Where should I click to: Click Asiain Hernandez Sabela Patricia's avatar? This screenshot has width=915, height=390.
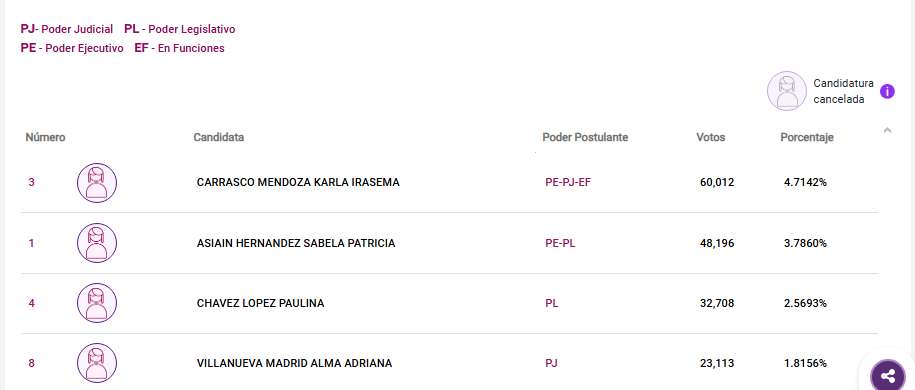[x=97, y=243]
